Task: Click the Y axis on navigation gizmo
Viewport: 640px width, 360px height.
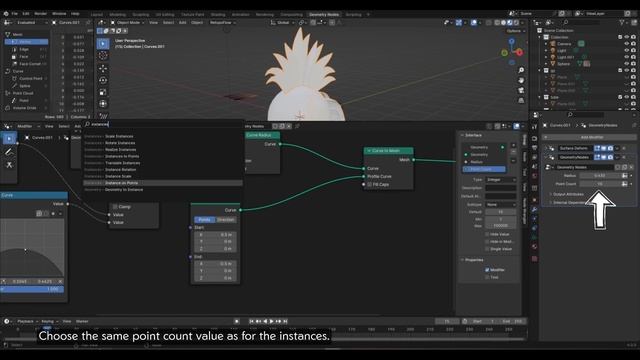Action: tap(504, 53)
